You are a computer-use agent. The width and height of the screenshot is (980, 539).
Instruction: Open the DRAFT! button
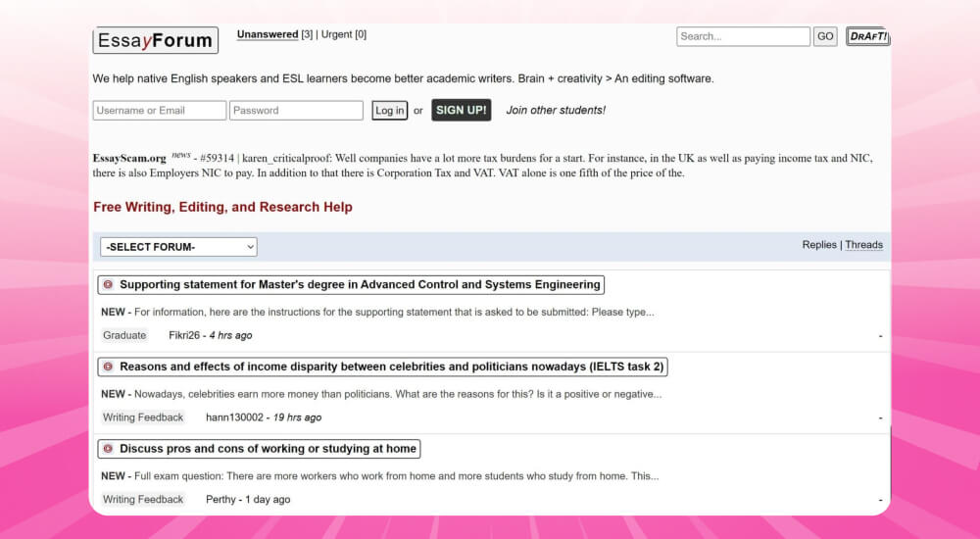pyautogui.click(x=867, y=36)
